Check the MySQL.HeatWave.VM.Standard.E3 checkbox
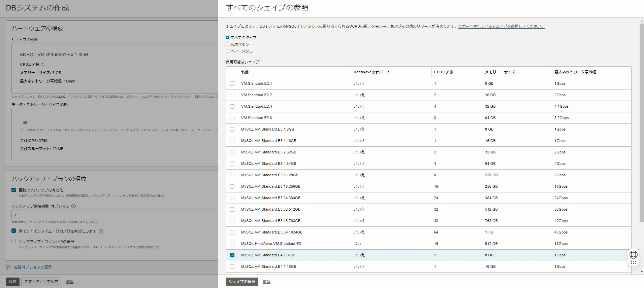 tap(232, 244)
